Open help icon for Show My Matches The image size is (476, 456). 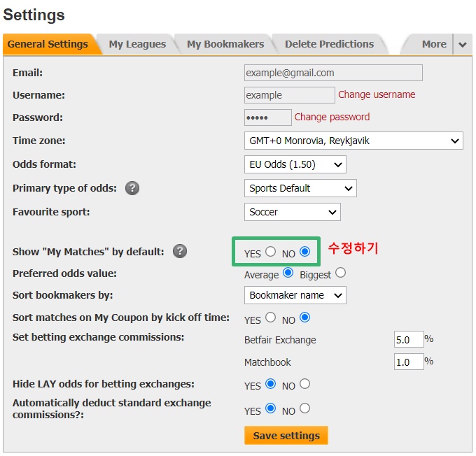(180, 252)
